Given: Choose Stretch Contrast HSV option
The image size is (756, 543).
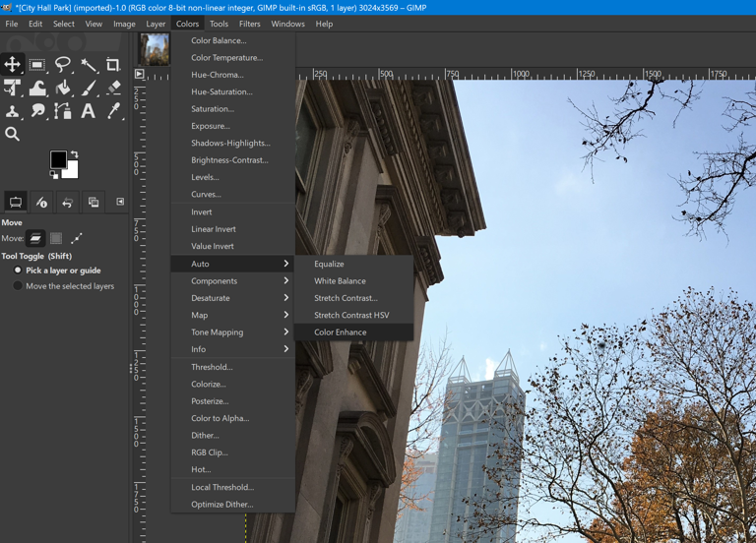Looking at the screenshot, I should (354, 315).
